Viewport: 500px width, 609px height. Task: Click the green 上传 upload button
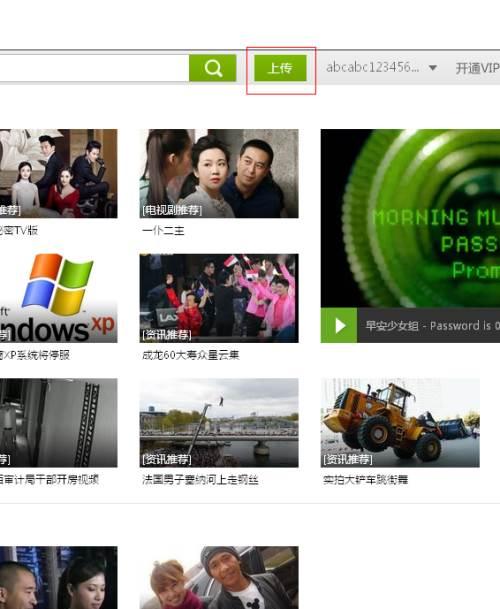click(280, 68)
